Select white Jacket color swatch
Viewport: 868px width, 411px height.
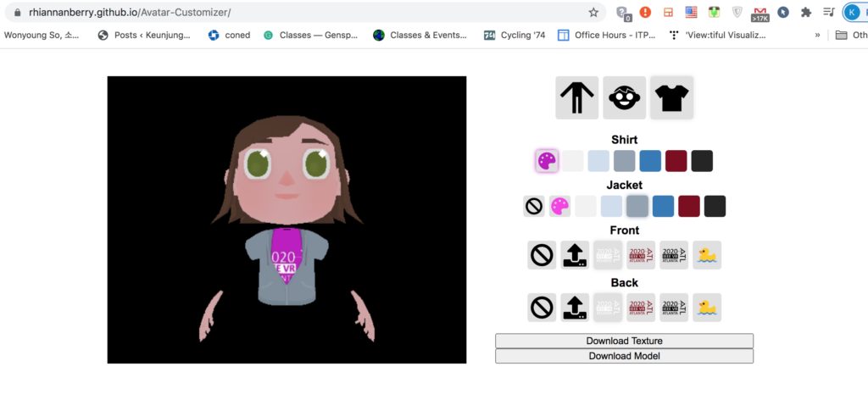coord(586,206)
